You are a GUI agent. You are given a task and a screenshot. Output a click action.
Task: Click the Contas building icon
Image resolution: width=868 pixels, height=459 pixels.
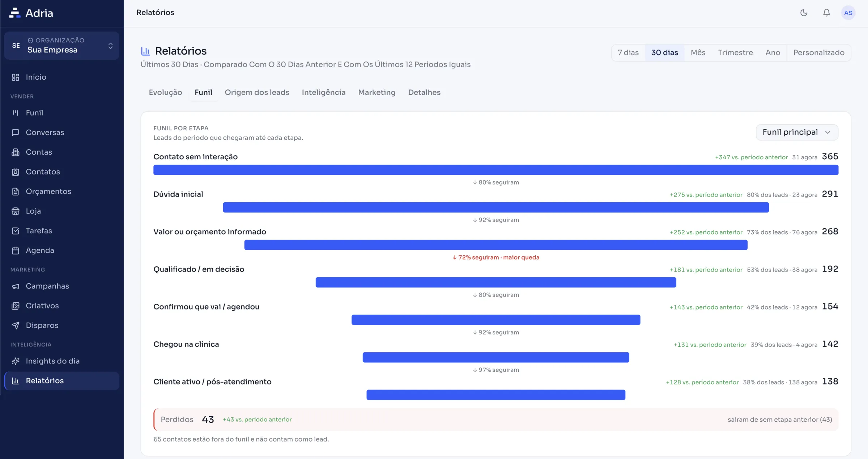15,152
